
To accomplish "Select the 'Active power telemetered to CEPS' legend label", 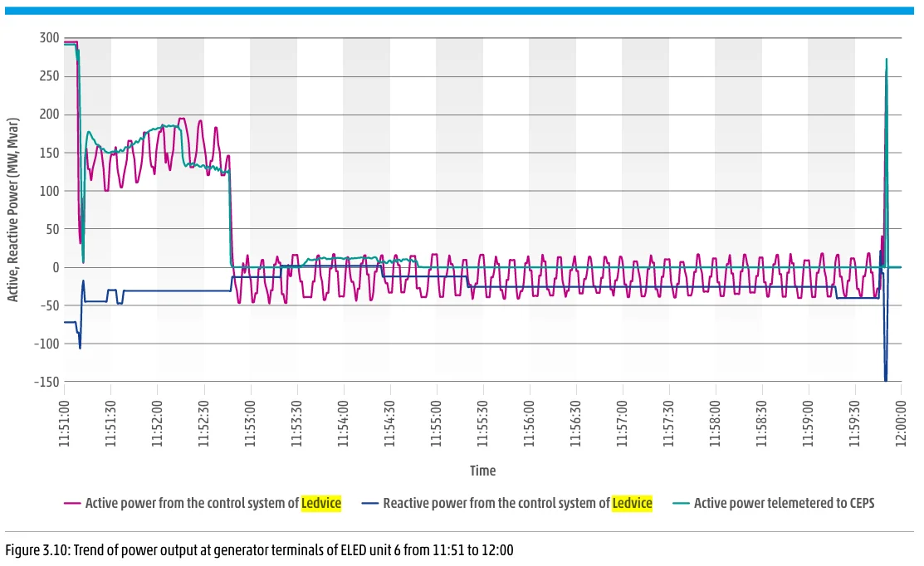I will 784,503.
